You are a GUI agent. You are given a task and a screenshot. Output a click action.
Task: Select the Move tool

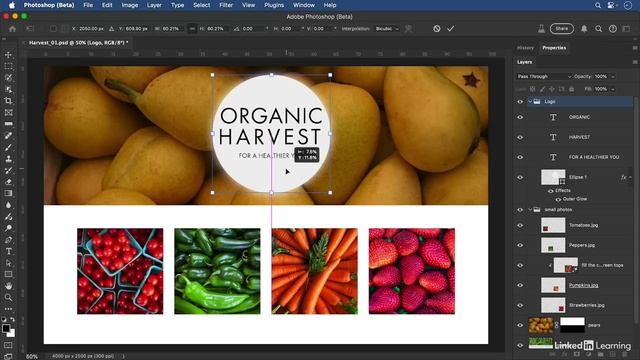(8, 55)
